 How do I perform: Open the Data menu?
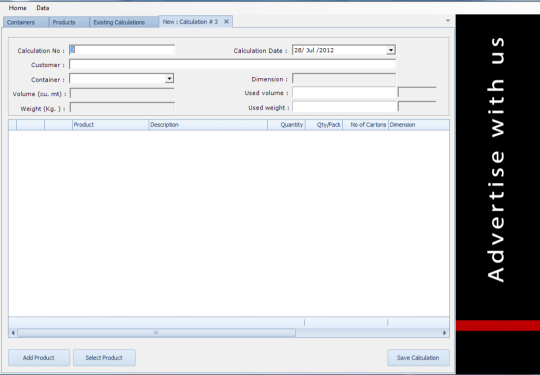(x=43, y=8)
